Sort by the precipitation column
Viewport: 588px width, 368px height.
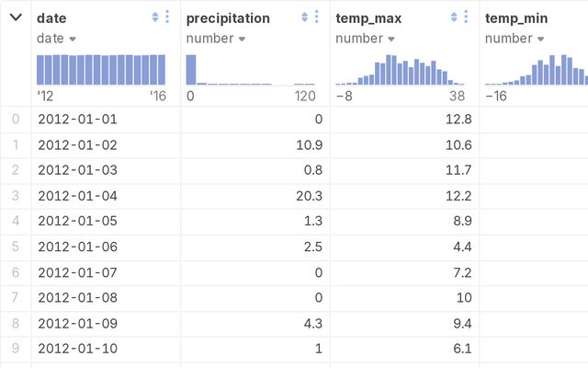pos(304,17)
